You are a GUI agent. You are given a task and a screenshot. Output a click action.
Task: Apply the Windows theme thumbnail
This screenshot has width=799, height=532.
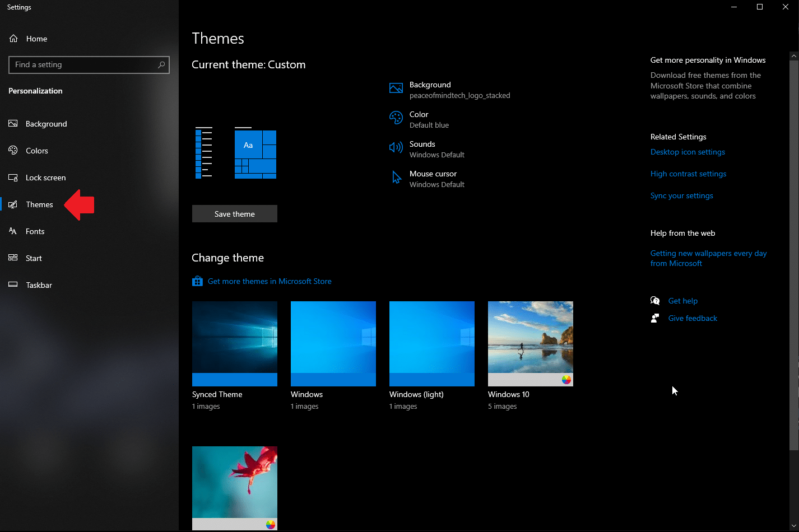click(x=333, y=344)
